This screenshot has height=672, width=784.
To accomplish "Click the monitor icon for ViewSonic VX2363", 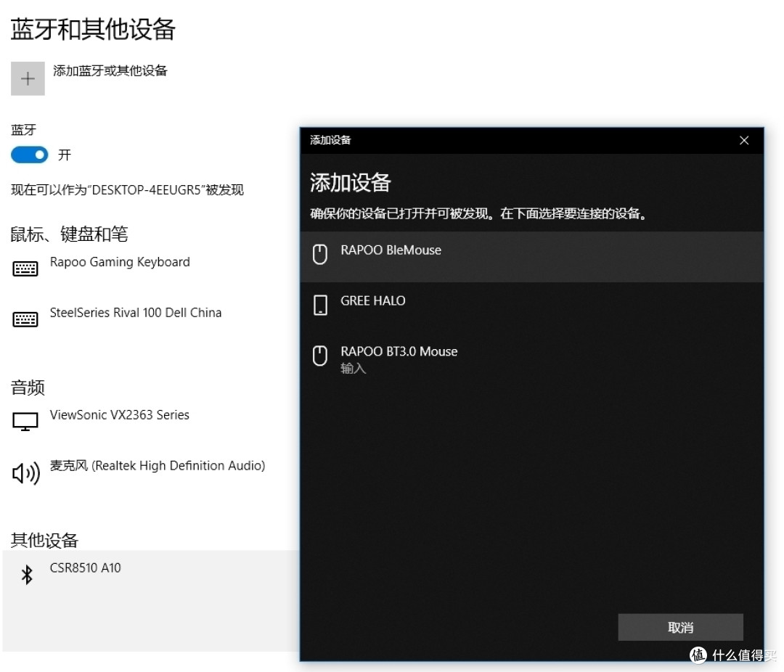I will coord(25,422).
